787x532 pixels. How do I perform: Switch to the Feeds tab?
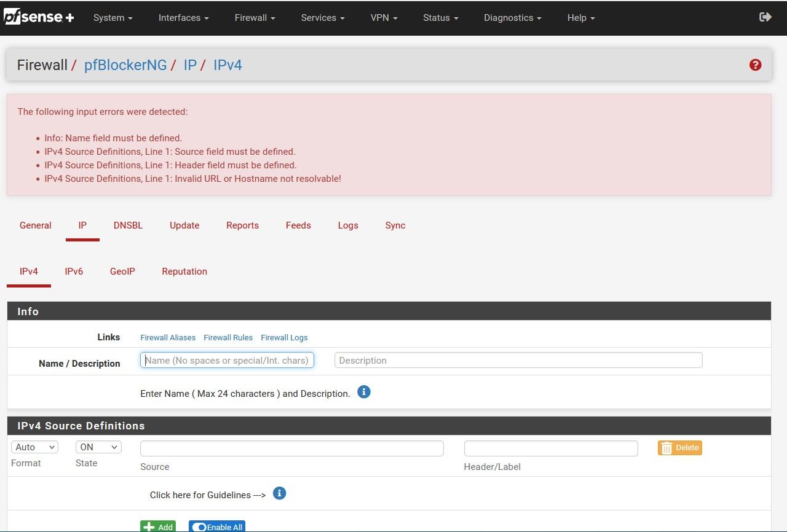click(298, 225)
